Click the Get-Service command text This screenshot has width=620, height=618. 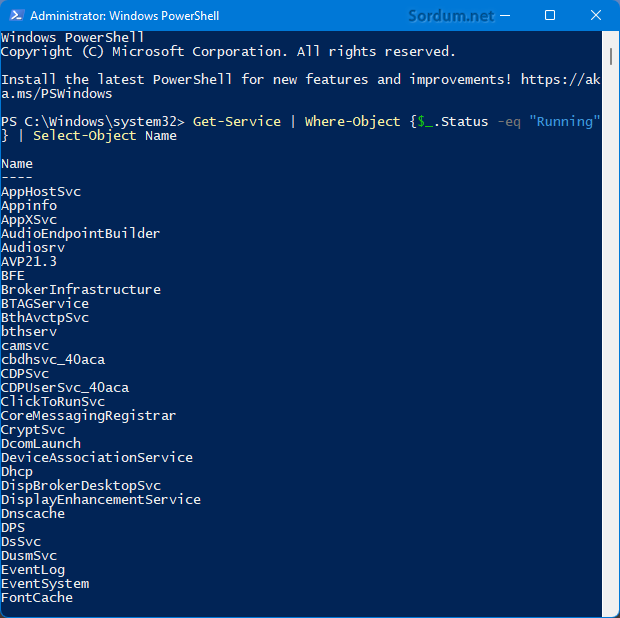pos(237,121)
